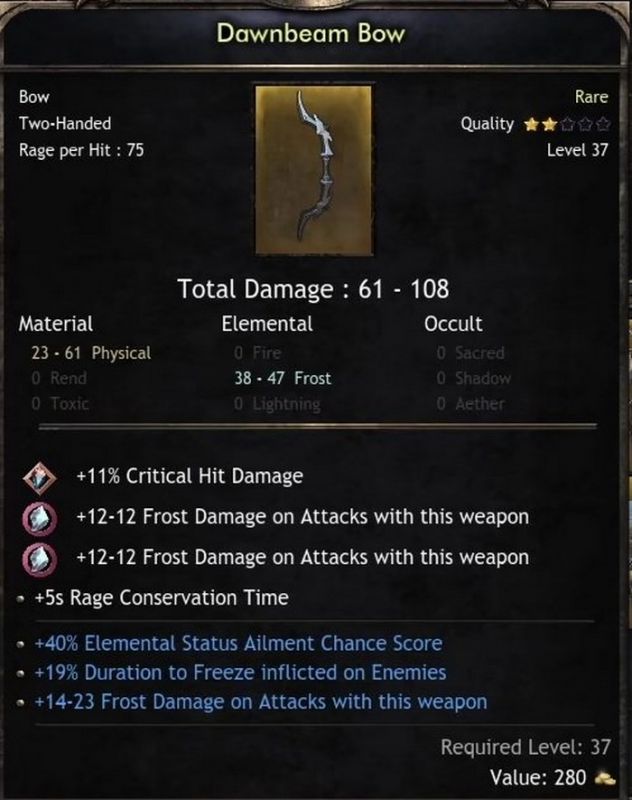Select the second frost damage rune icon

tap(40, 558)
